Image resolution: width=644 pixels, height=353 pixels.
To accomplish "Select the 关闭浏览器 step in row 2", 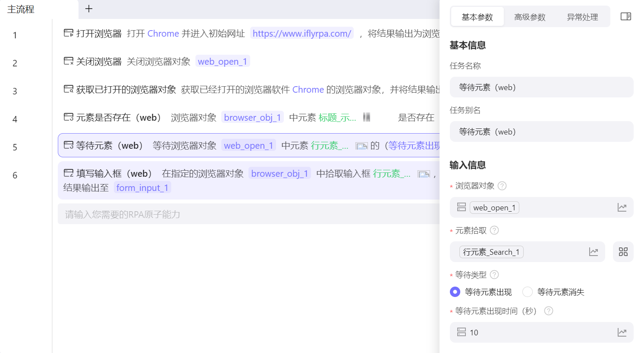I will 99,62.
